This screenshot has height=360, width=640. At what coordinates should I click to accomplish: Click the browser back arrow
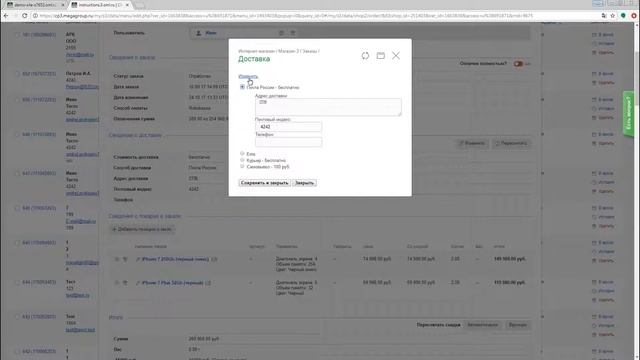pyautogui.click(x=6, y=16)
